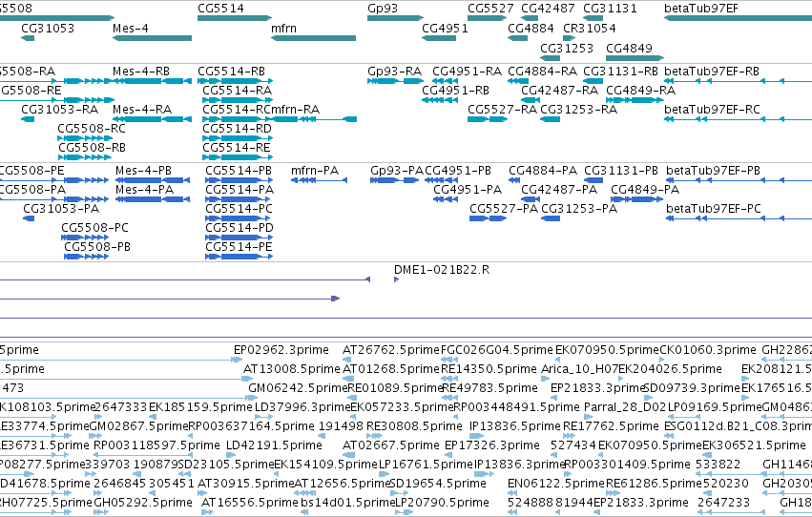The image size is (812, 517).
Task: Click the Parral_28_D02 EST label
Action: pyautogui.click(x=625, y=407)
